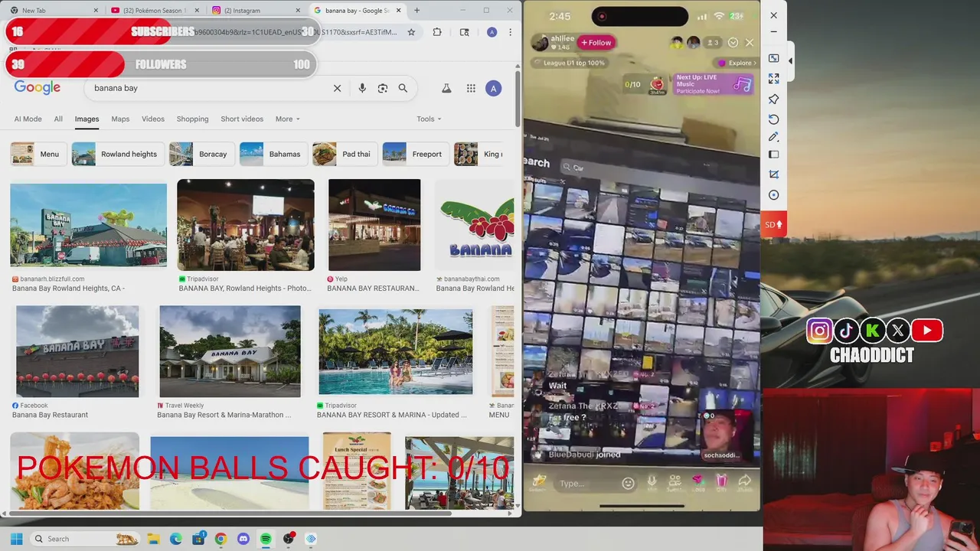Open the Google apps grid

(x=471, y=88)
